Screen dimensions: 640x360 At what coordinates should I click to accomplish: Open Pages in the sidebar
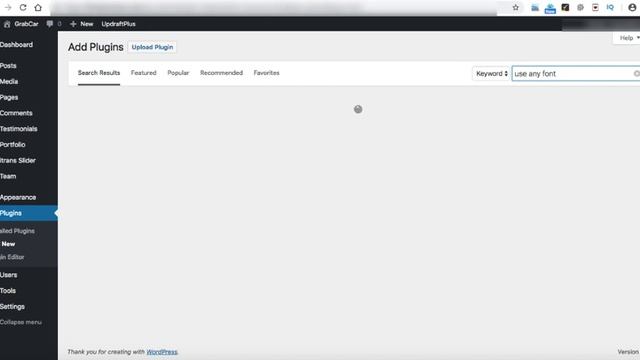[9, 98]
